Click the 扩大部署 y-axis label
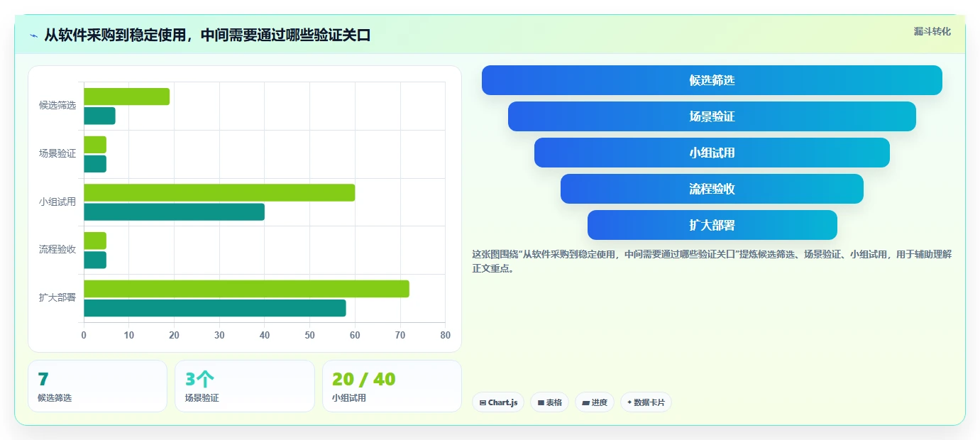 57,297
